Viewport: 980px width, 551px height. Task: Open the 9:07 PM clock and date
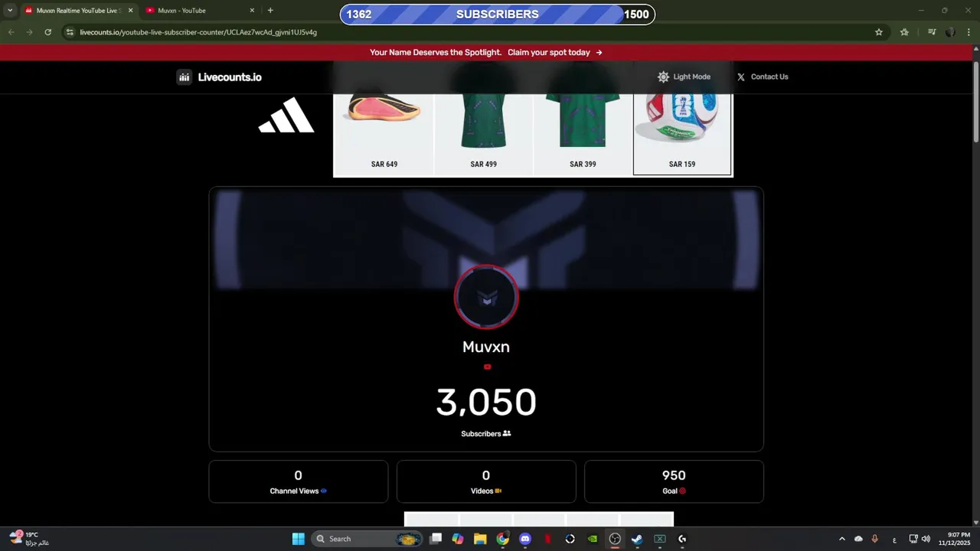pos(954,539)
